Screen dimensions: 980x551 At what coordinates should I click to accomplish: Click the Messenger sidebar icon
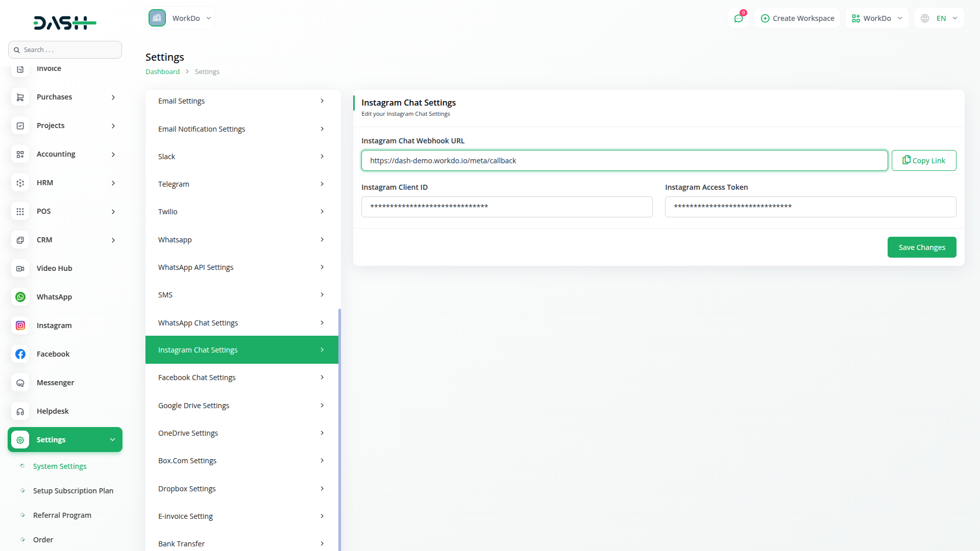(20, 383)
